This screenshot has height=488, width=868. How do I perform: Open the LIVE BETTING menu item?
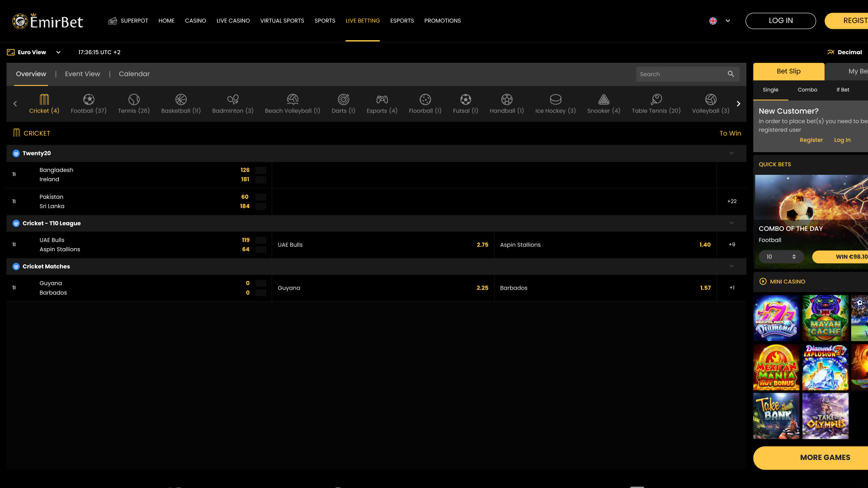(x=363, y=20)
